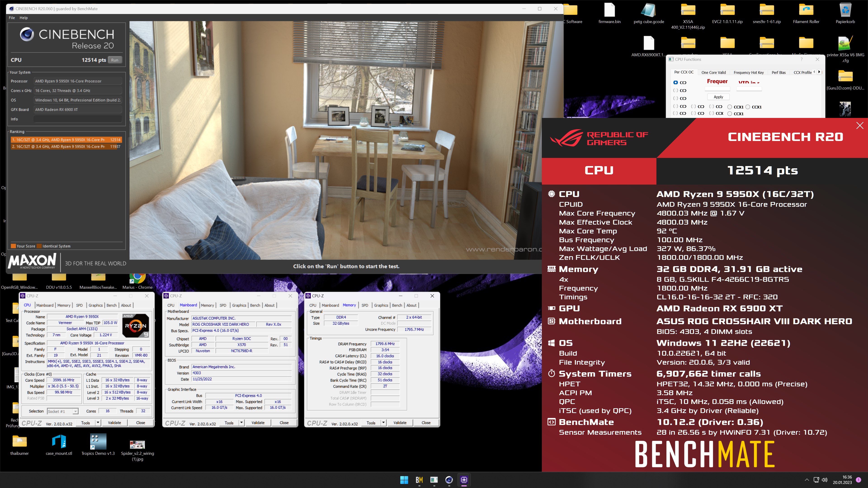Image resolution: width=868 pixels, height=488 pixels.
Task: Open SPD tab in the CPU-Z Memory window
Action: click(365, 305)
